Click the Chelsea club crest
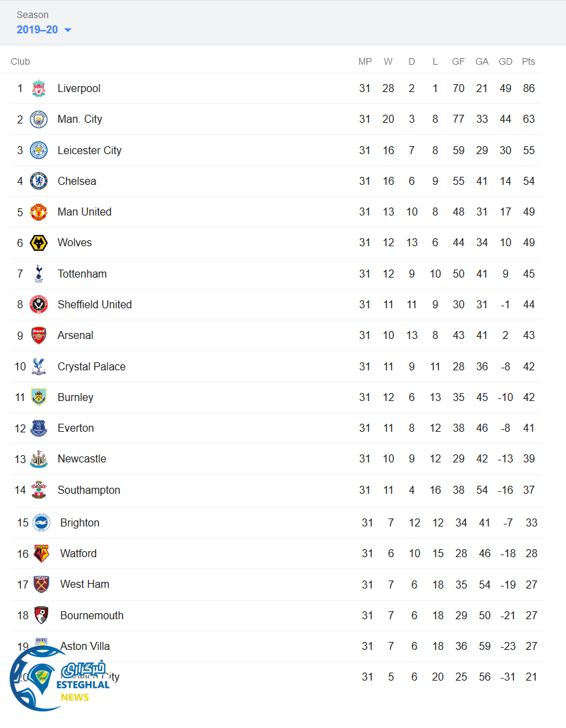Image resolution: width=566 pixels, height=728 pixels. point(39,181)
